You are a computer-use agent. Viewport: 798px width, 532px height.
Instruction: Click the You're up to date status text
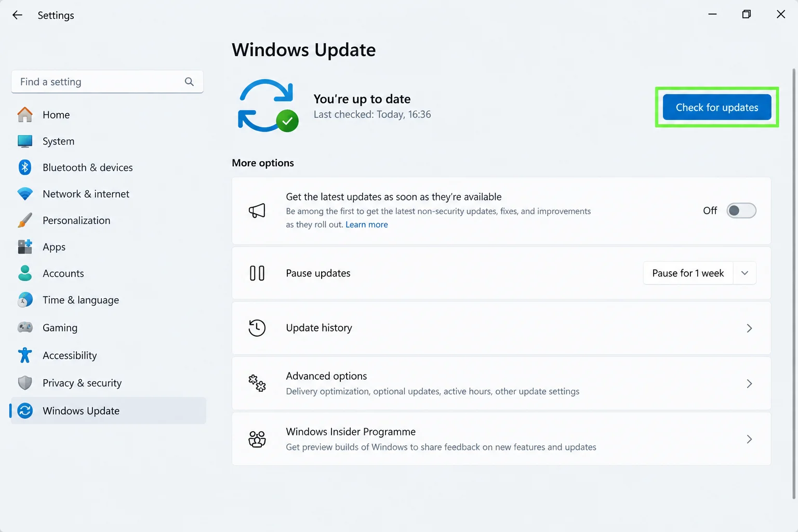coord(362,99)
